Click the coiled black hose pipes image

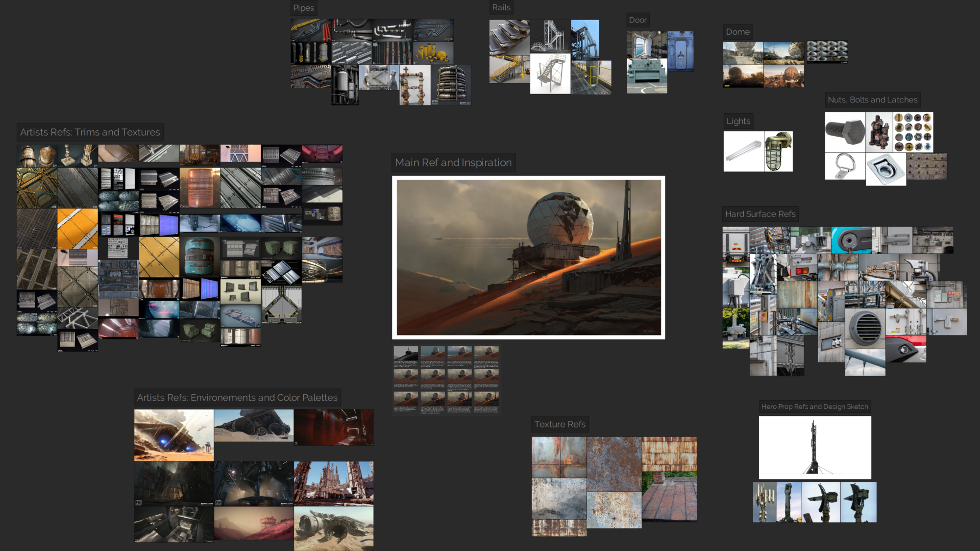tap(451, 84)
